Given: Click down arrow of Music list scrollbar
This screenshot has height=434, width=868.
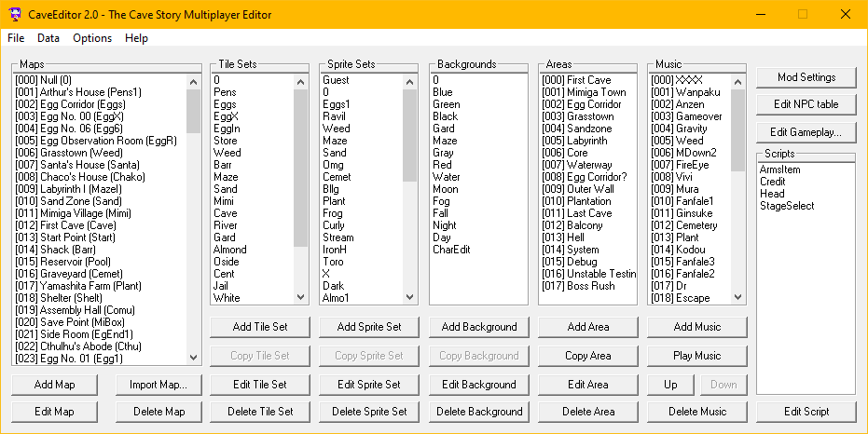Looking at the screenshot, I should (x=737, y=297).
